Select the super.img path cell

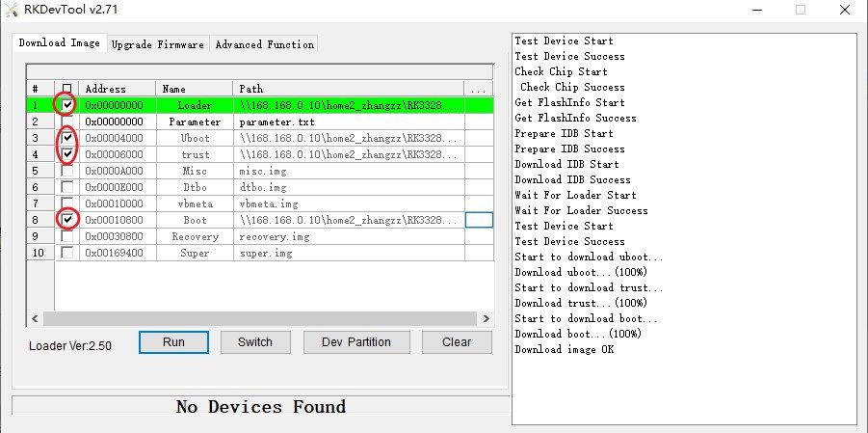349,253
